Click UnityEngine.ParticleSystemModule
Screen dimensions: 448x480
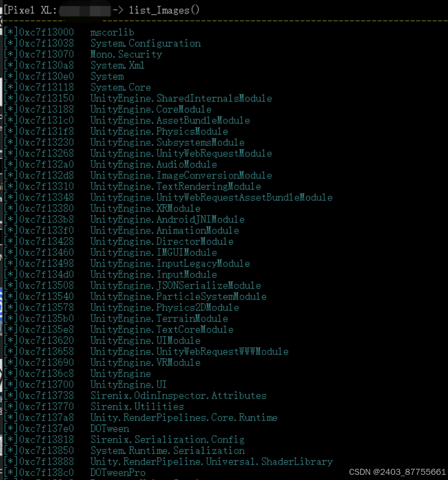pos(178,297)
